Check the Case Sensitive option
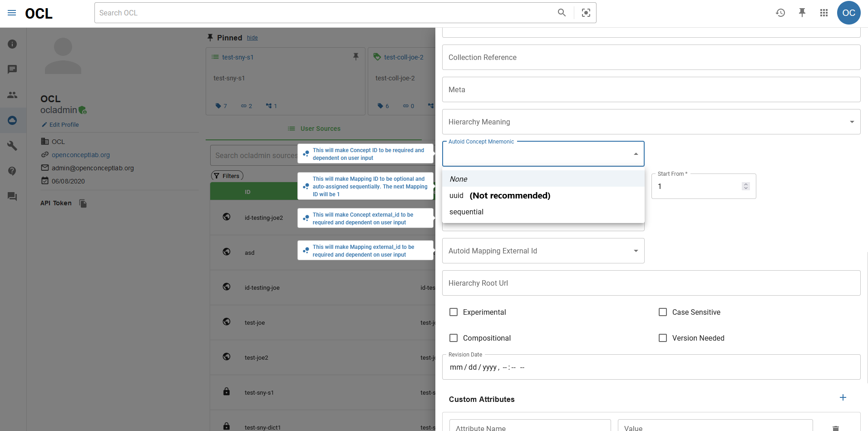Viewport: 868px width, 431px height. 662,312
